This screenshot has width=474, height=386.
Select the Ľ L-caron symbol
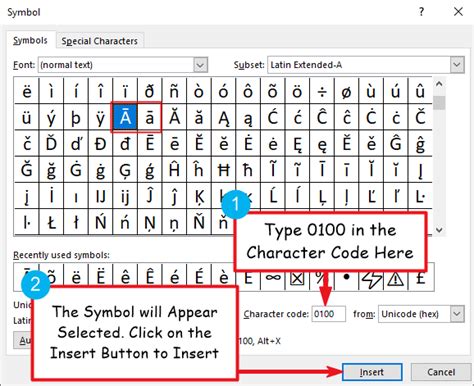click(x=371, y=196)
